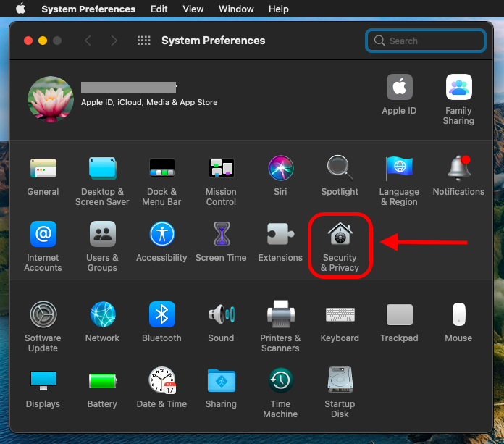Close the System Preferences window

[x=28, y=41]
